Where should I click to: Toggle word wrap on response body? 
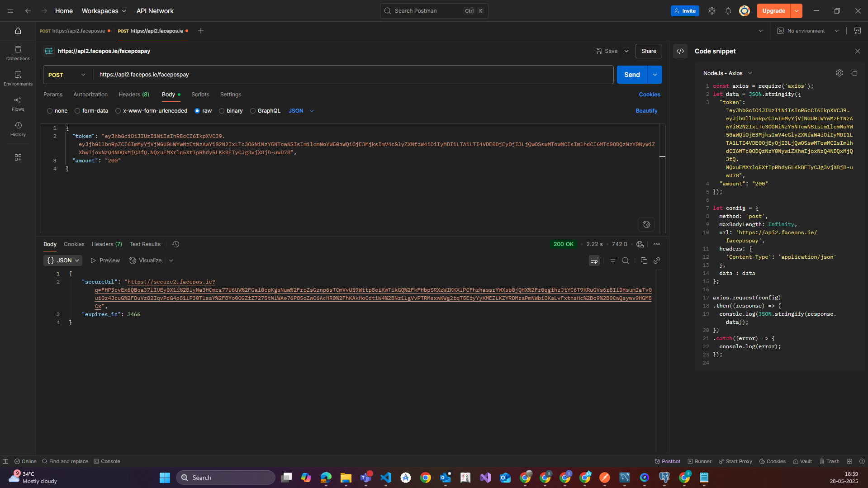tap(594, 261)
